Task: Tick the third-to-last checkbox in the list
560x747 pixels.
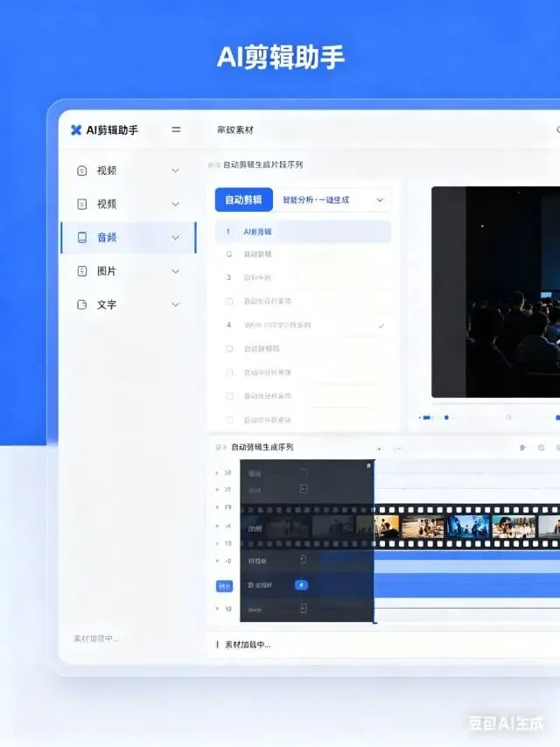Action: click(x=229, y=372)
